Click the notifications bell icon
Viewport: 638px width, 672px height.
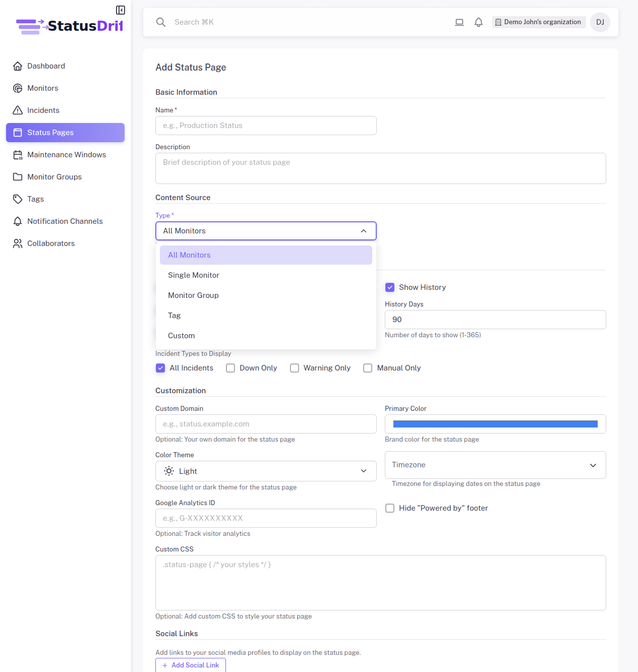pos(478,22)
